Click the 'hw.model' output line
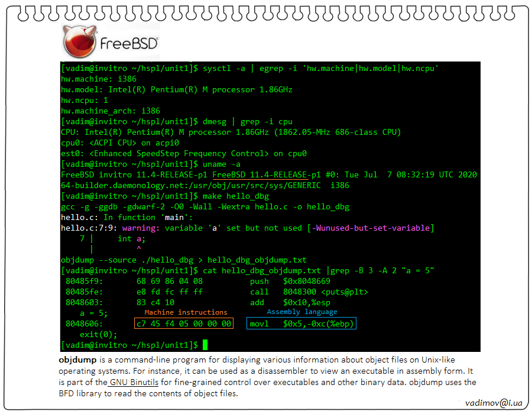Screen dimensions: 532x414 pos(176,90)
